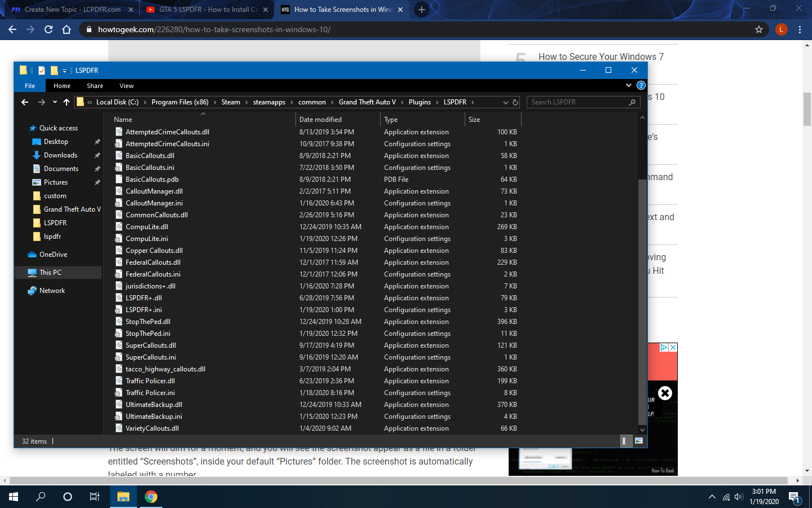Click the Chrome icon on the taskbar
The image size is (812, 508).
tap(151, 497)
